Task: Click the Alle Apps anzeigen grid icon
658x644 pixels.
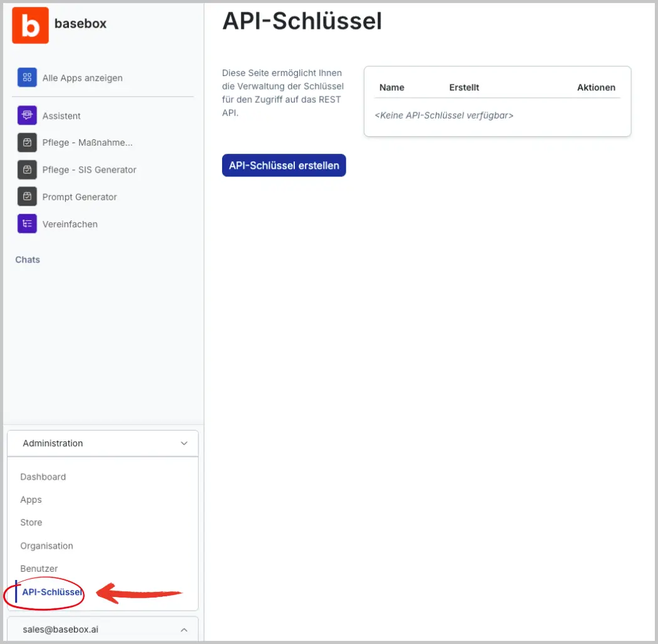Action: tap(27, 78)
